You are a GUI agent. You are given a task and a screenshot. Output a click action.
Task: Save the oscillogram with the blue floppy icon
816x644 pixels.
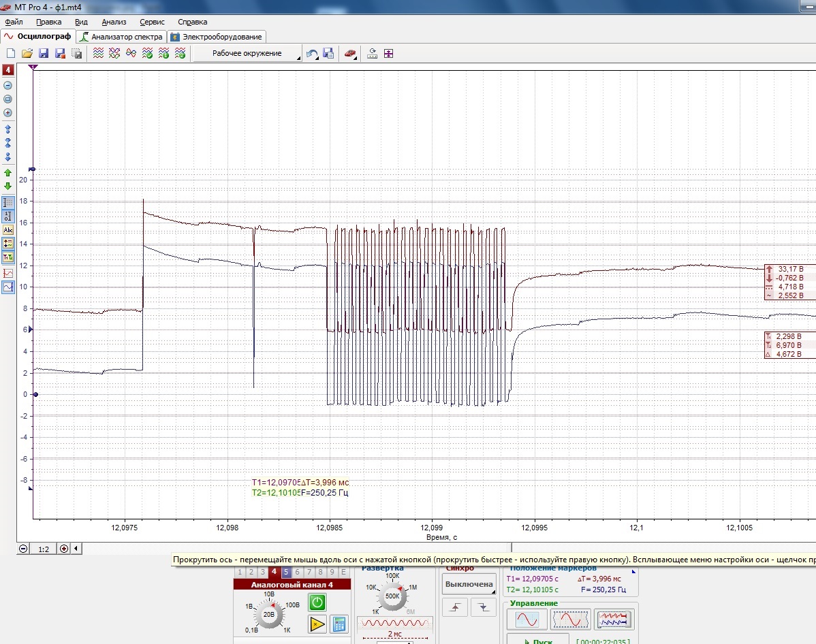[44, 54]
